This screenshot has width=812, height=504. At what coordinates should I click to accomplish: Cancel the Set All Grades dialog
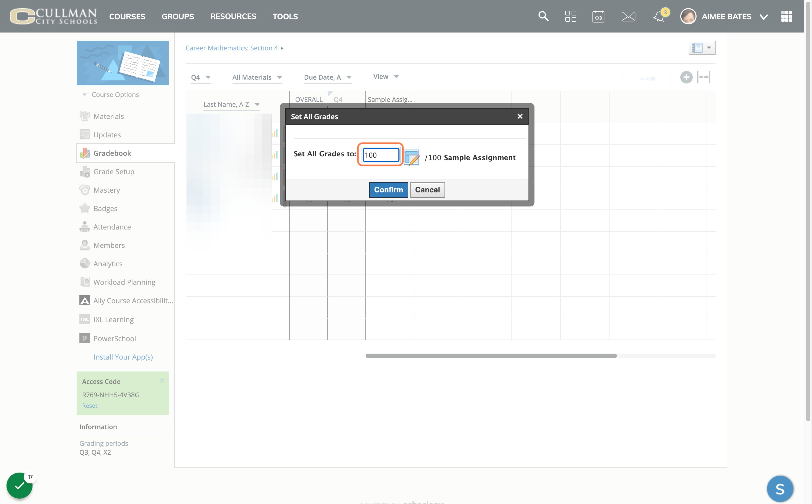[x=427, y=190]
